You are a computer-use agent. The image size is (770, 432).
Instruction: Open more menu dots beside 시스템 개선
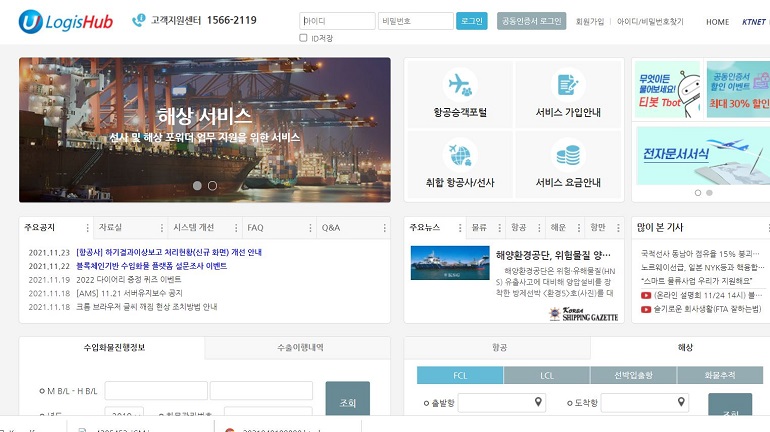pyautogui.click(x=236, y=228)
